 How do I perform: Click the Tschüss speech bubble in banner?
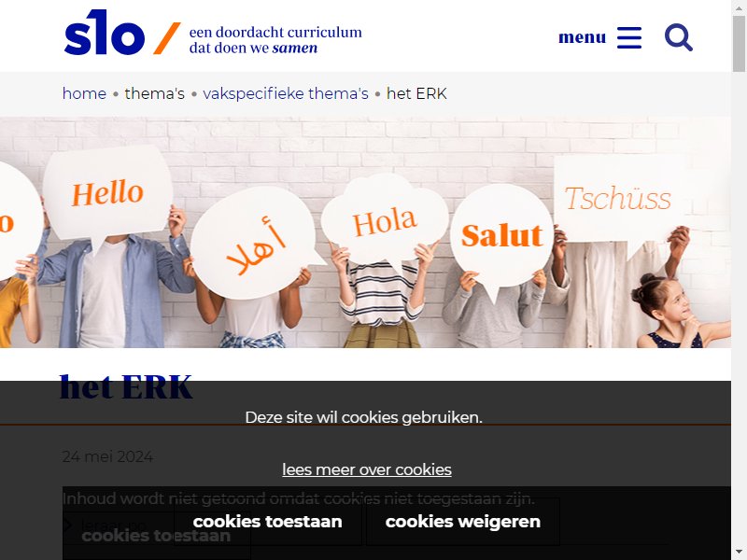click(618, 198)
